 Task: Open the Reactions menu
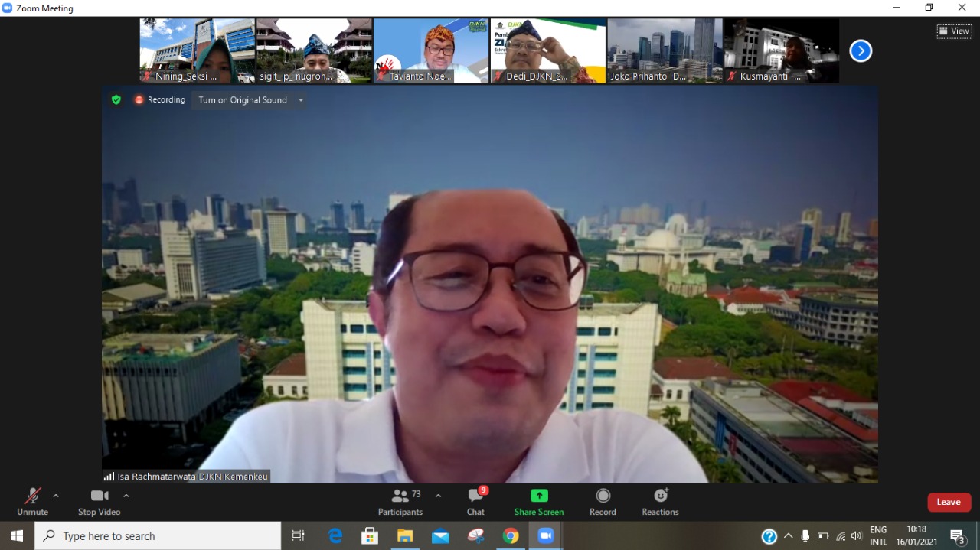660,502
